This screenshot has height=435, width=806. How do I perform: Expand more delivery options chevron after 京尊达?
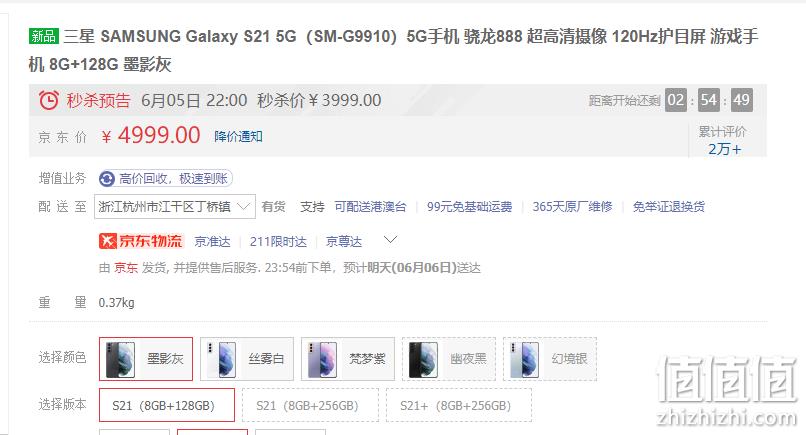[x=391, y=240]
